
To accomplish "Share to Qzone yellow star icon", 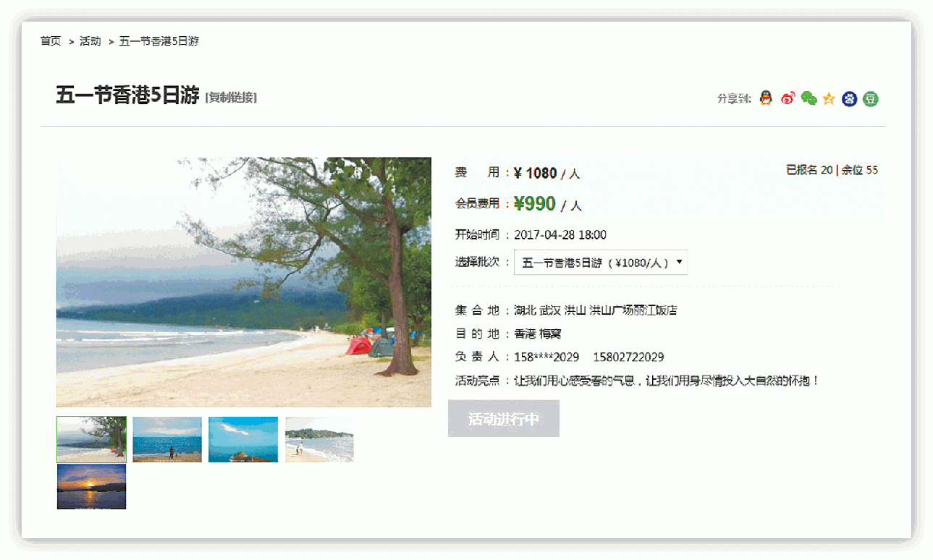I will 829,98.
